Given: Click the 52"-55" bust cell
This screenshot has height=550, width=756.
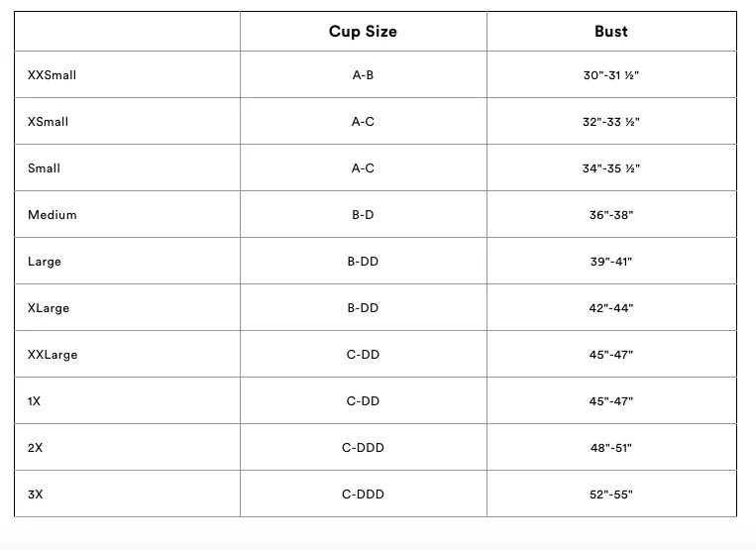Looking at the screenshot, I should pos(611,495).
